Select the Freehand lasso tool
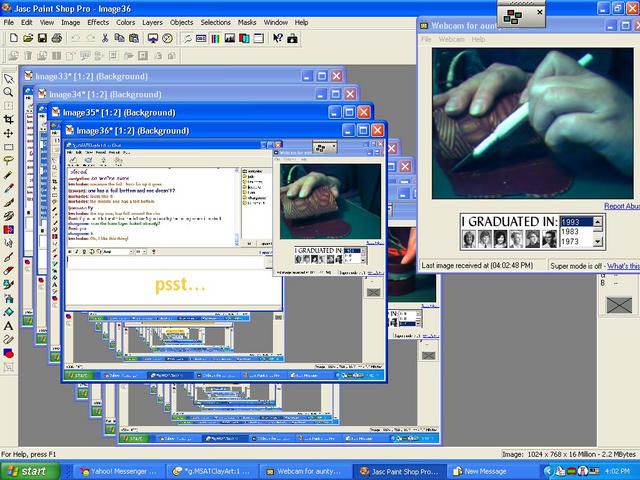 pyautogui.click(x=9, y=161)
